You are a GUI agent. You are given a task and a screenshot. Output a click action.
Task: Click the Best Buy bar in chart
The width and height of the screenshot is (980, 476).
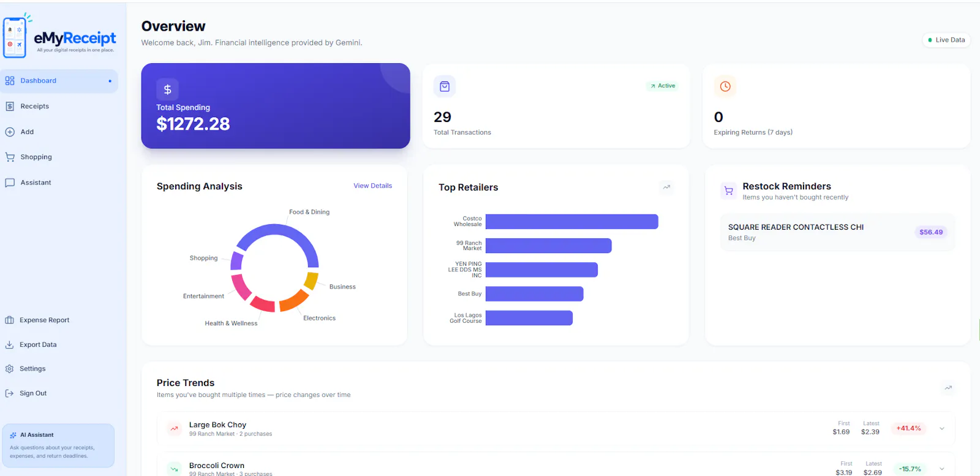tap(535, 294)
